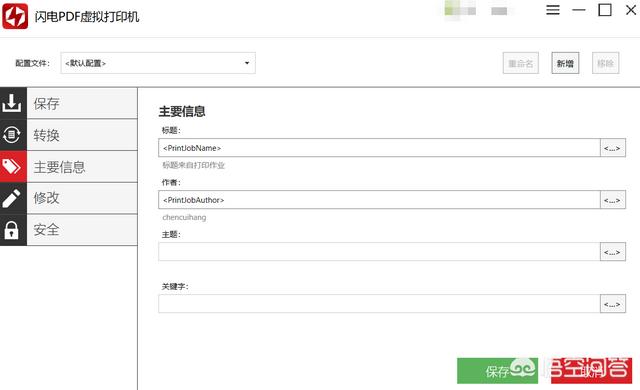Click the save download icon in sidebar
This screenshot has height=390, width=640.
(11, 103)
